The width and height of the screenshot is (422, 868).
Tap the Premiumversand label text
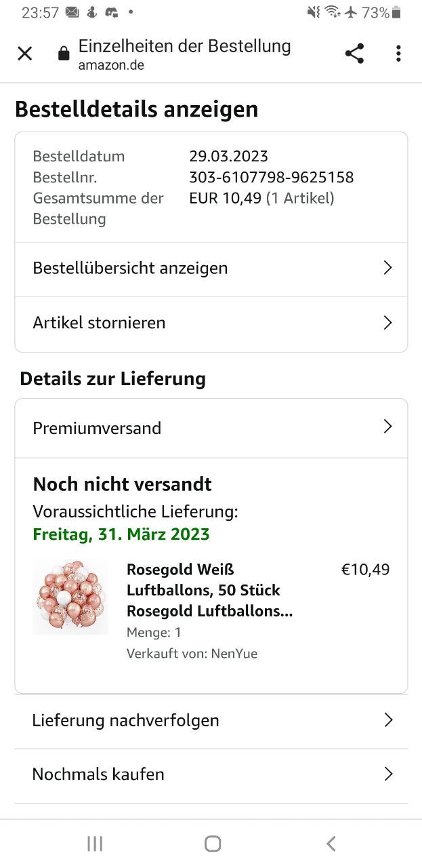(x=97, y=428)
